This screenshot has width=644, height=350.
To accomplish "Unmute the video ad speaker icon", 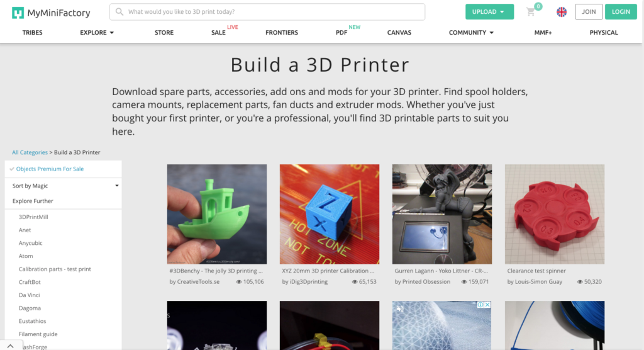I will (400, 308).
